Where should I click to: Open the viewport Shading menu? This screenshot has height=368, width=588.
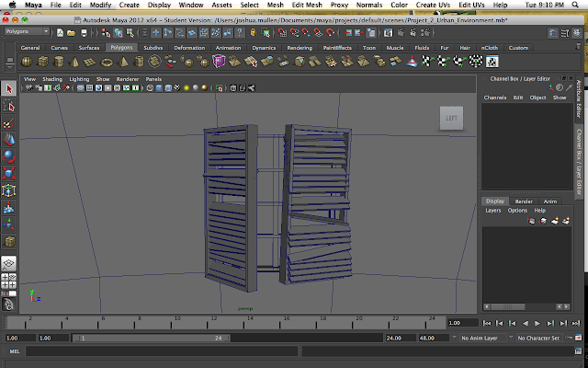pos(51,79)
